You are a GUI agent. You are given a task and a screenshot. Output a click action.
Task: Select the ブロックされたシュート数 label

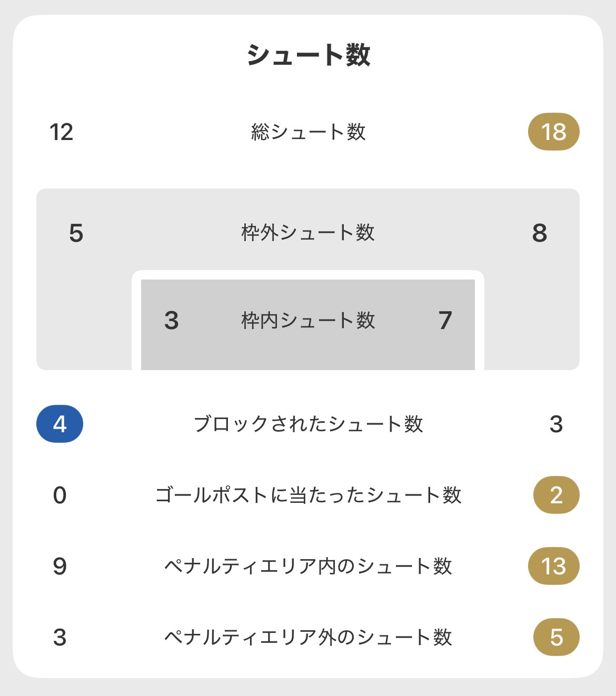point(309,424)
